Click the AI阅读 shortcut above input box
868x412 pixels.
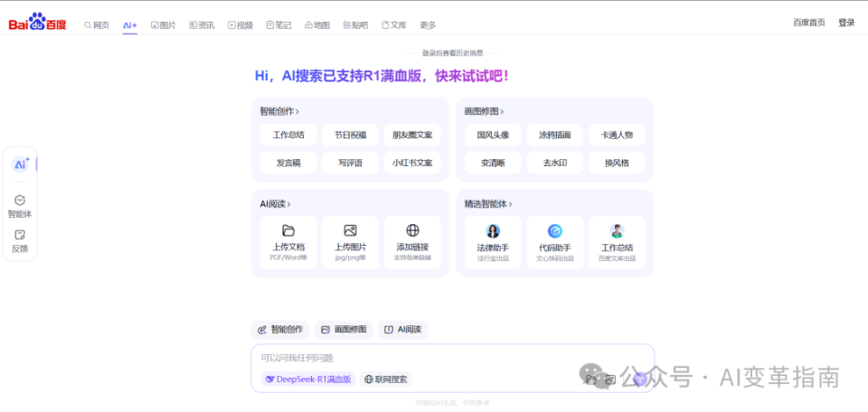coord(403,330)
